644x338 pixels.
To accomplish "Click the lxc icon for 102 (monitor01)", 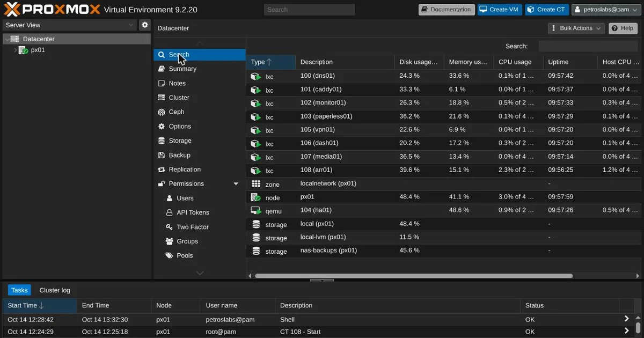I will coord(255,103).
